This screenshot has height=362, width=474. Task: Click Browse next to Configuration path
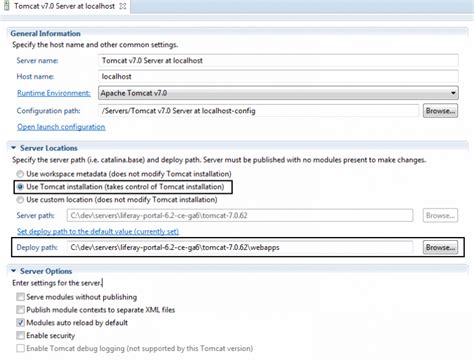click(440, 111)
